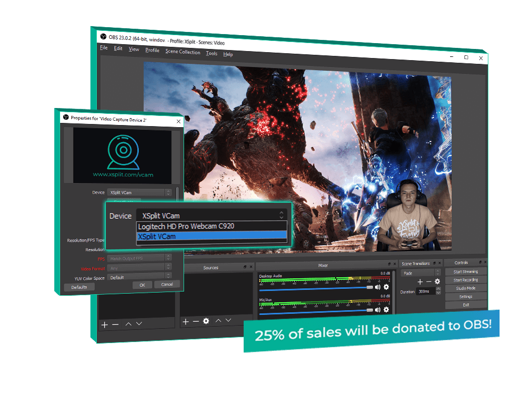Open Desktop Audio settings gear
Viewport: 532px width, 399px height.
386,287
